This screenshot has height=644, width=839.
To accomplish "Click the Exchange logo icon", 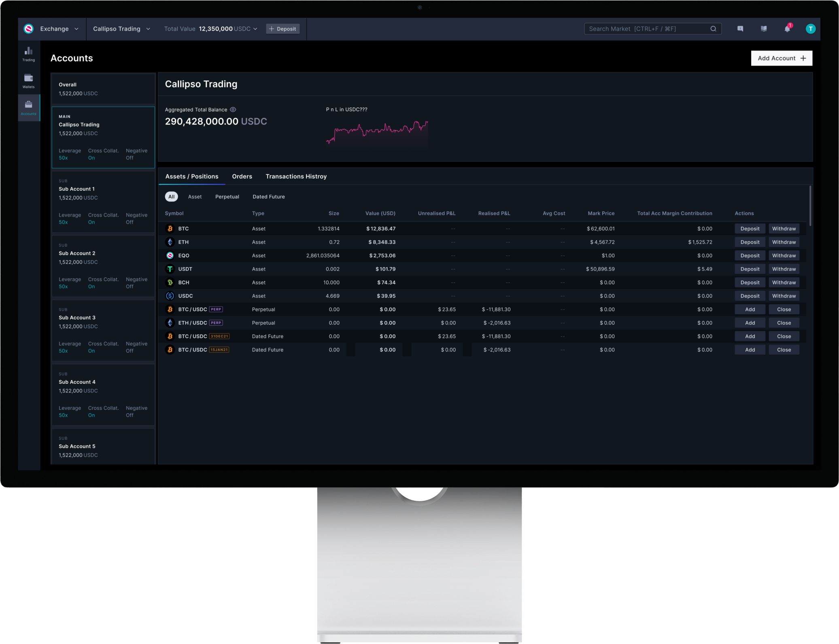I will pos(28,29).
